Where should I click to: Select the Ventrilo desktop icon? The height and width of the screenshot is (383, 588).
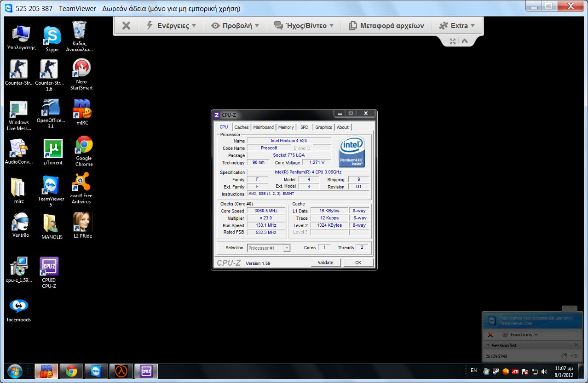20,225
